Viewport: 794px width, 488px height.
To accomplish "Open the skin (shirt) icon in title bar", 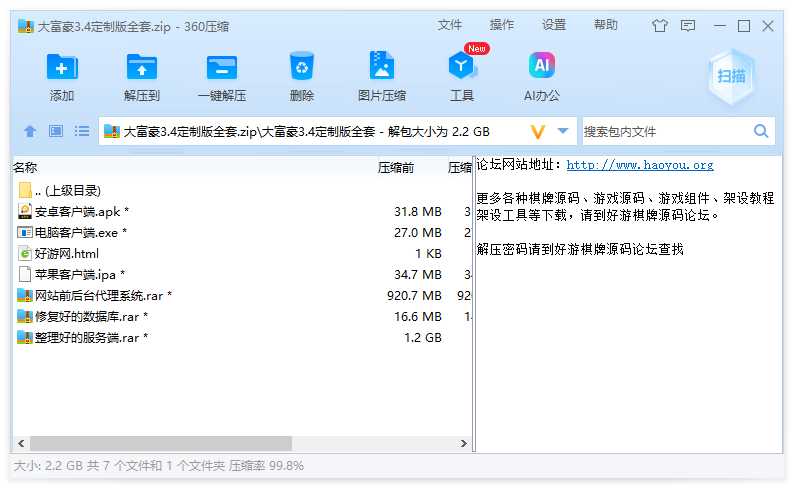I will tap(659, 25).
